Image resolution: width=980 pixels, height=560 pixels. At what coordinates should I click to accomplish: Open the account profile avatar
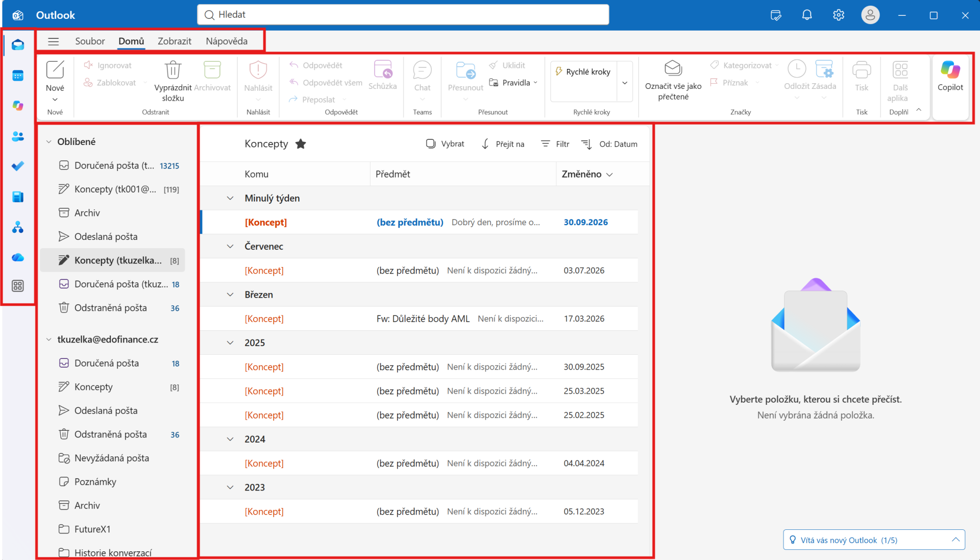coord(870,15)
